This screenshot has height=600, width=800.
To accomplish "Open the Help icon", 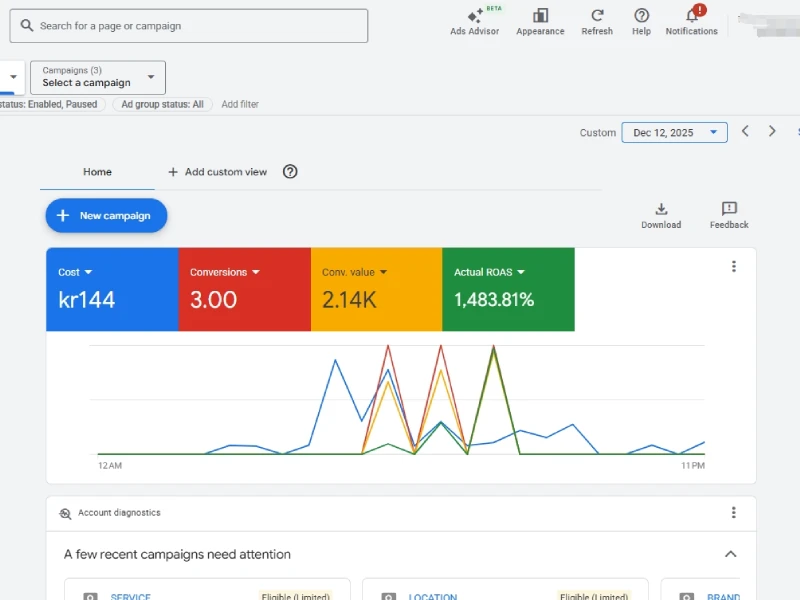I will pyautogui.click(x=641, y=17).
